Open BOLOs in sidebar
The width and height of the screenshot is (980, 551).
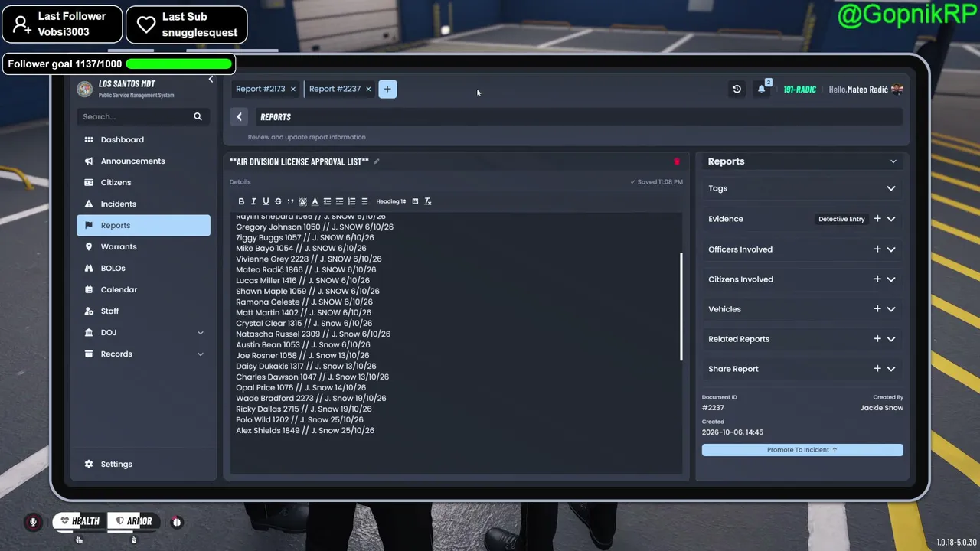pos(143,268)
